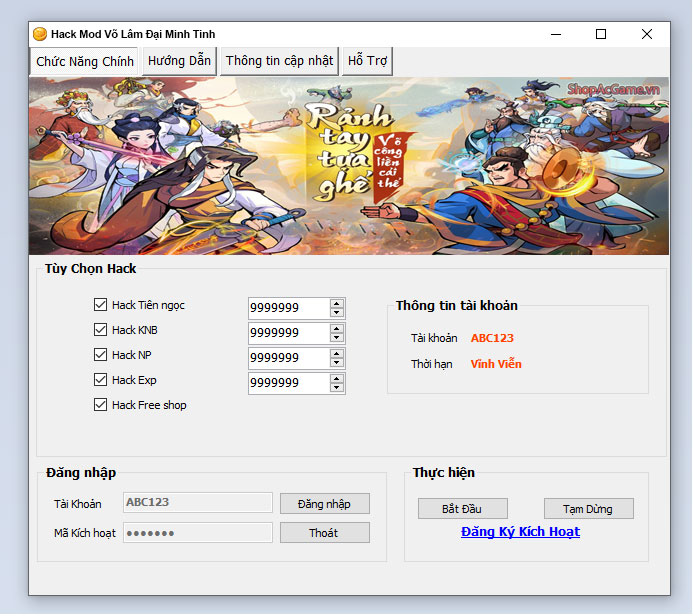This screenshot has height=616, width=693.
Task: Open the Hướng Dẫn tab
Action: click(x=179, y=61)
